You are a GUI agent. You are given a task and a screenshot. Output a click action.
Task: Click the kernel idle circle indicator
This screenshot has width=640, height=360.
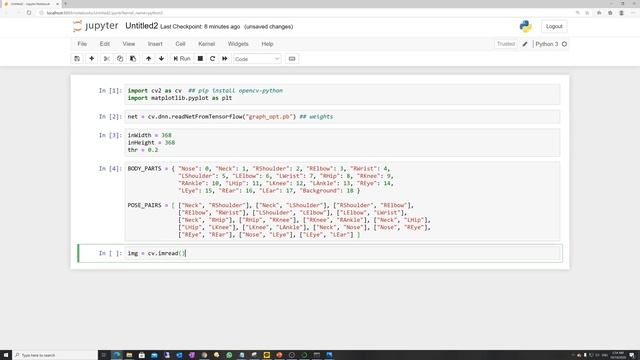[564, 44]
